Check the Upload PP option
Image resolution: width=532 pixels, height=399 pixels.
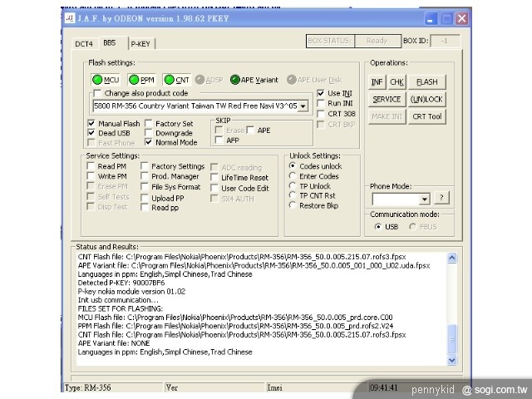[145, 198]
